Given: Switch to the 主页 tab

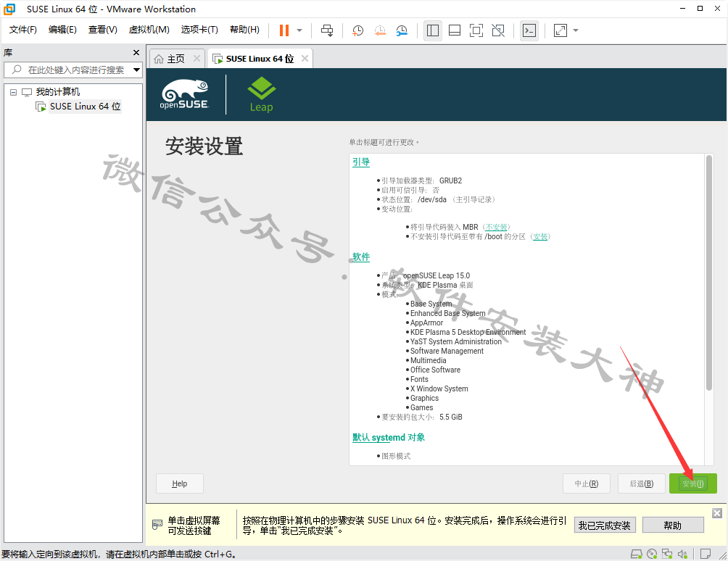Looking at the screenshot, I should coord(175,59).
